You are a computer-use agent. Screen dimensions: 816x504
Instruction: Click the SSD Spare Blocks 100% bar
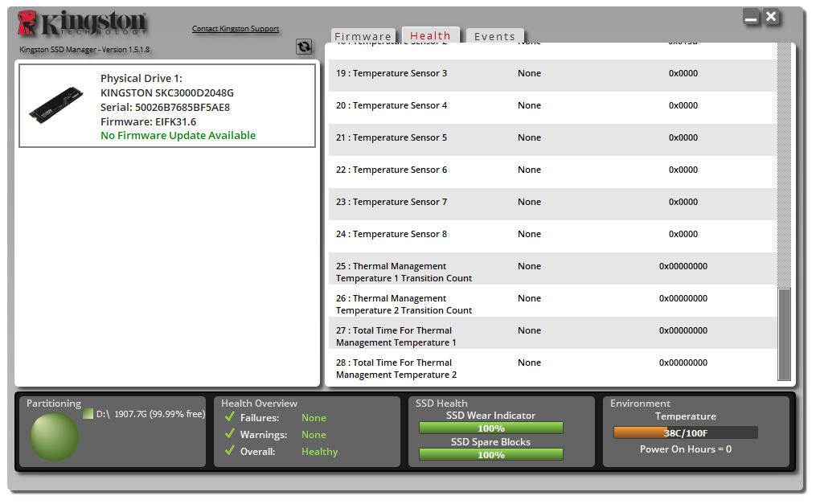(x=490, y=455)
